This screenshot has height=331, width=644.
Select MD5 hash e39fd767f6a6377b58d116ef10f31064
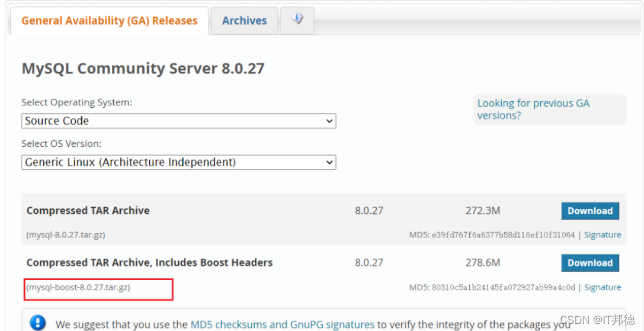point(503,235)
